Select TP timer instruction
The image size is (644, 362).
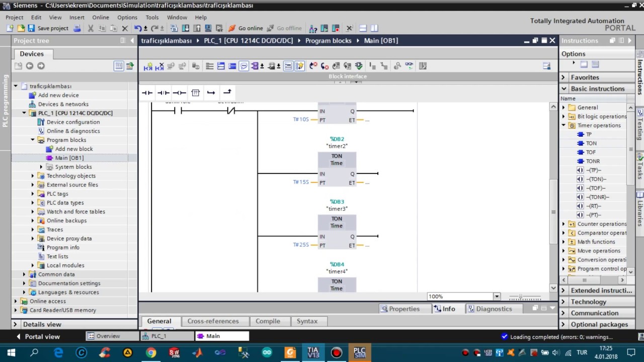[589, 134]
